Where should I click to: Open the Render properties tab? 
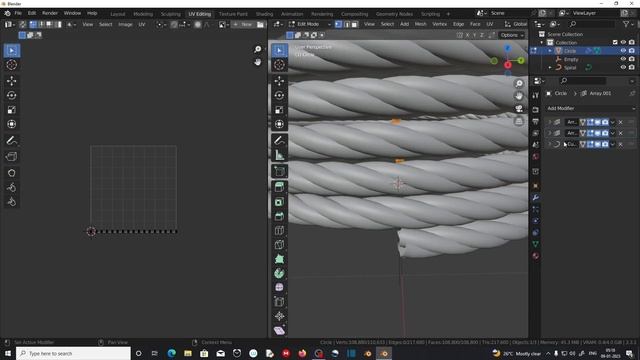(536, 110)
